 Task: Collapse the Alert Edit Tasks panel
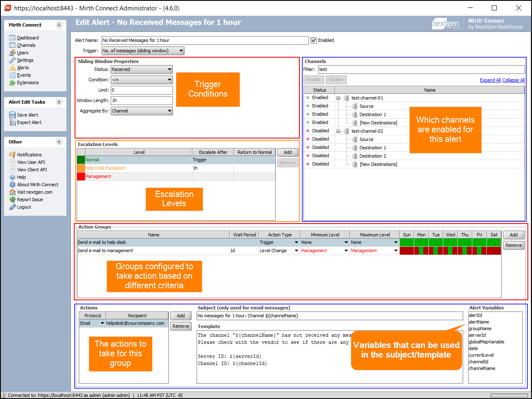(59, 102)
